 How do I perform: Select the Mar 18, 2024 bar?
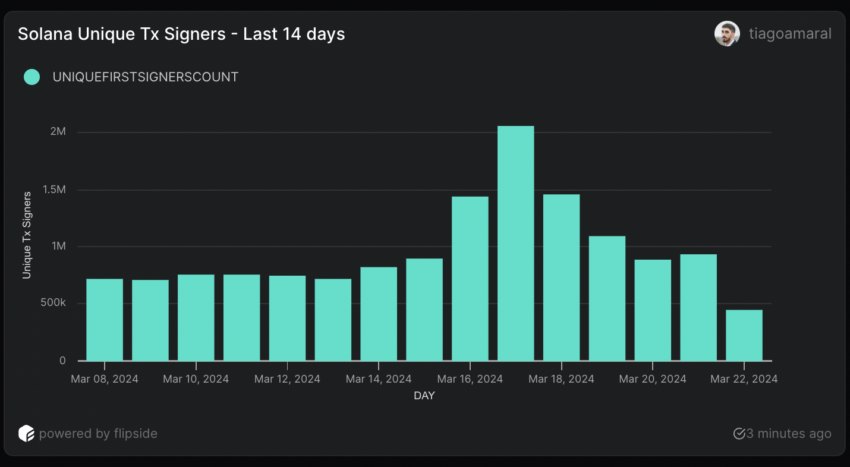tap(561, 277)
